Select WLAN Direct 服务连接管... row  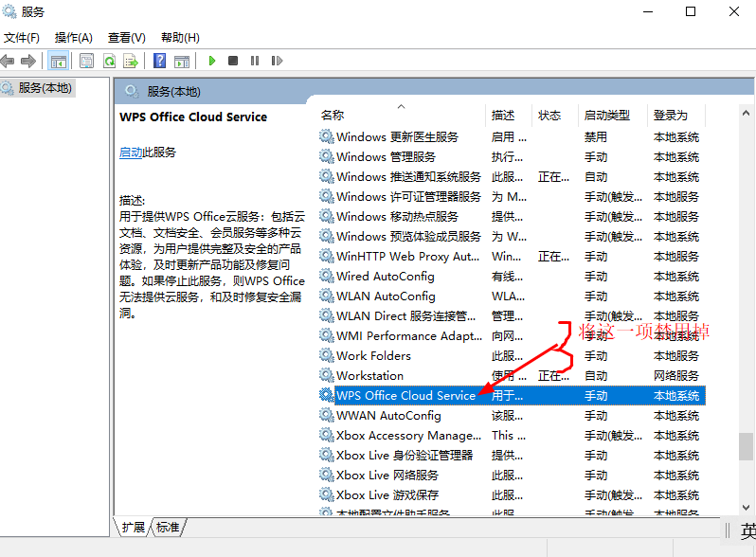(512, 315)
